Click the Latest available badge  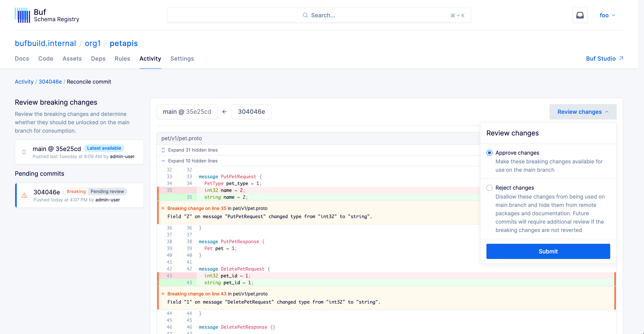click(104, 148)
